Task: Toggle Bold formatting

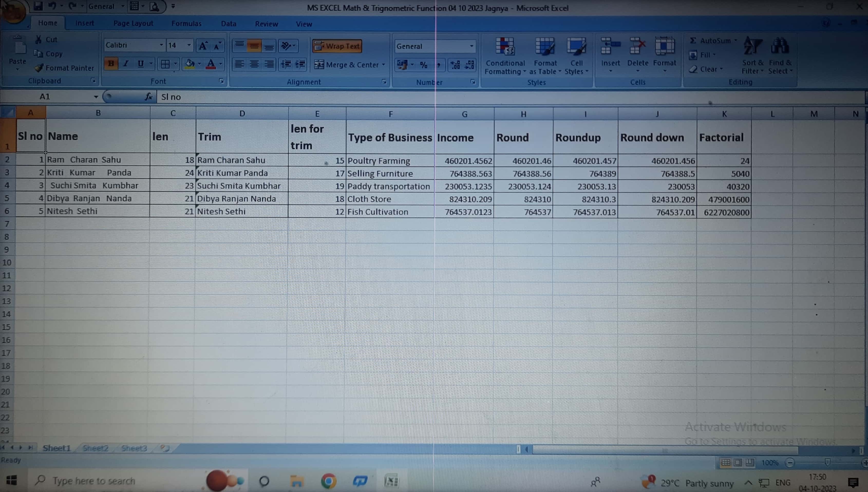Action: [111, 63]
